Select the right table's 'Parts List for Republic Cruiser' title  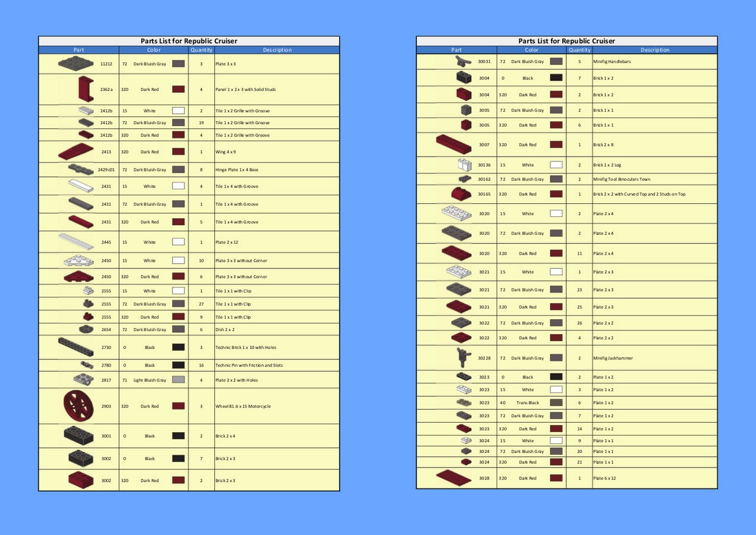[566, 41]
